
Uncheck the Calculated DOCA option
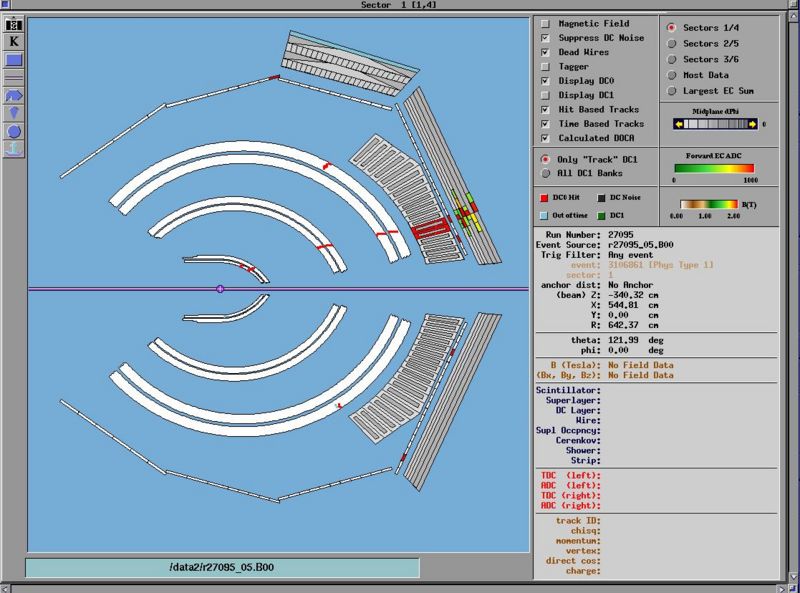point(545,138)
